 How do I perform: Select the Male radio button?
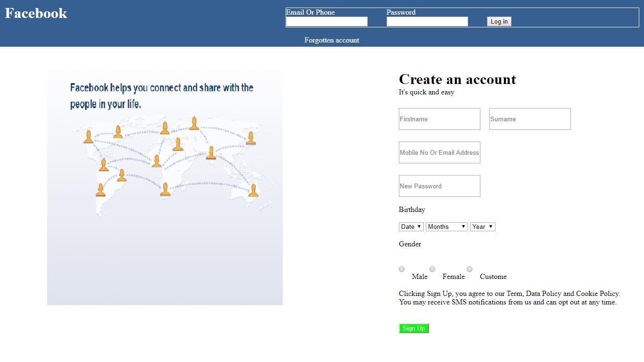click(402, 269)
